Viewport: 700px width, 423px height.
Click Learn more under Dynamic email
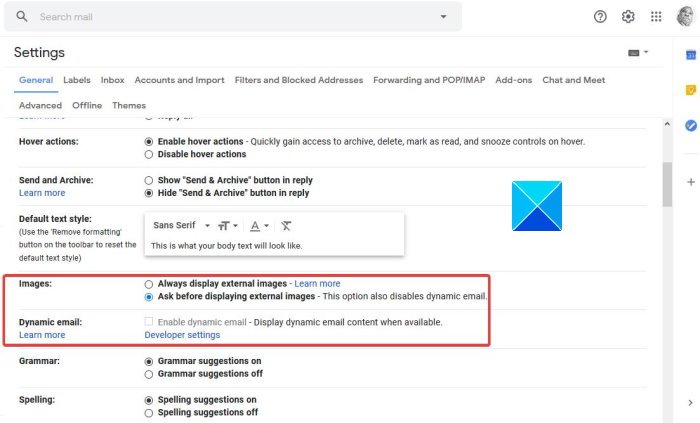pyautogui.click(x=42, y=335)
